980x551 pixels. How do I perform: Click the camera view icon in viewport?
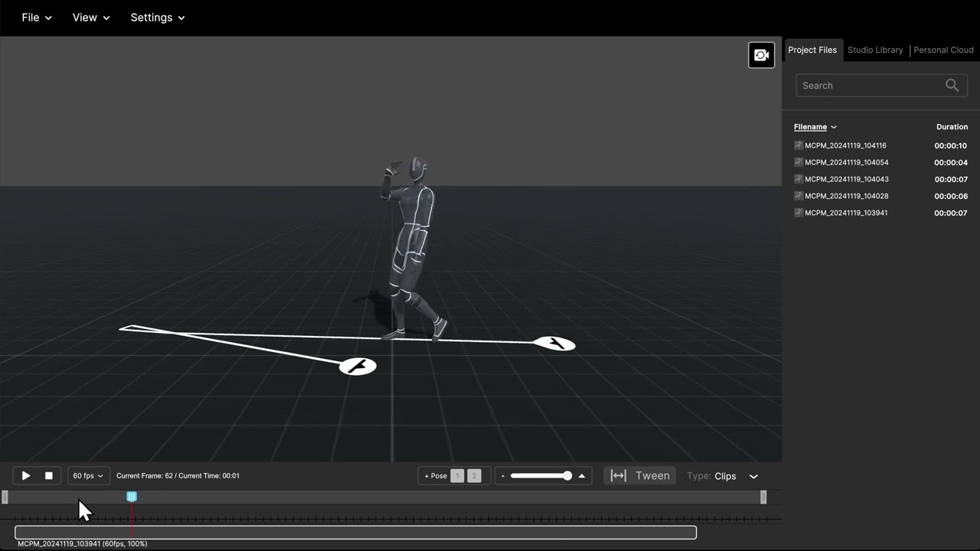tap(761, 55)
